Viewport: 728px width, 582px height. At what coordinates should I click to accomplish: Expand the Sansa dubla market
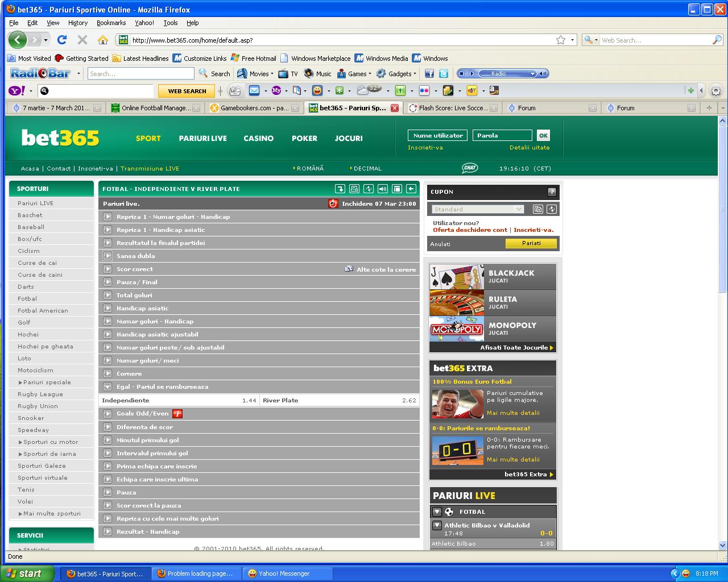(107, 256)
